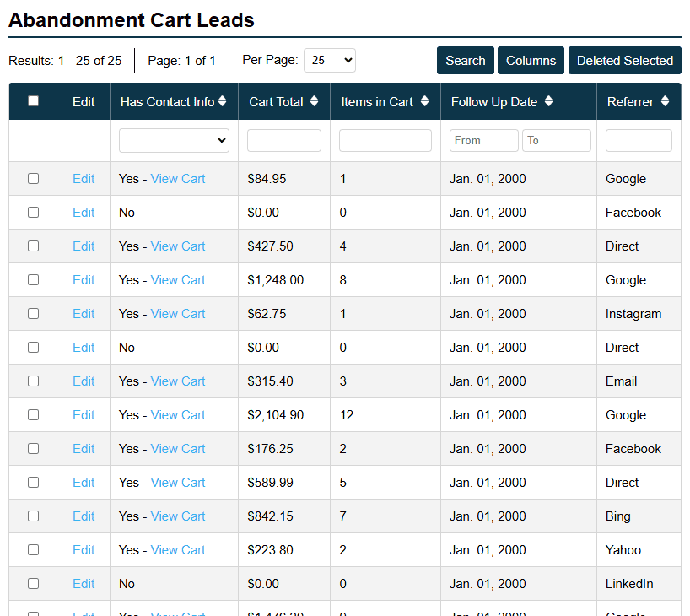View Cart for the $2,104.90 lead
The width and height of the screenshot is (690, 616).
(178, 415)
